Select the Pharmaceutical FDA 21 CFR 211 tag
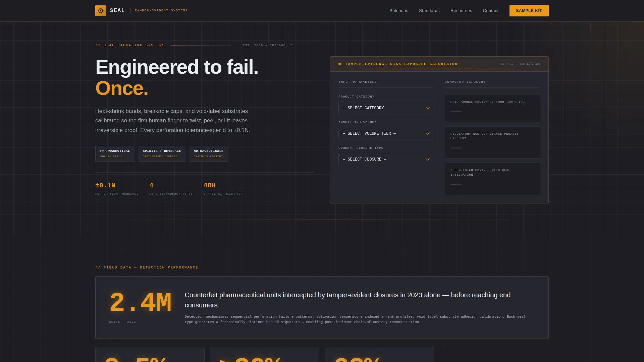Screen dimensions: 644x362 point(115,154)
